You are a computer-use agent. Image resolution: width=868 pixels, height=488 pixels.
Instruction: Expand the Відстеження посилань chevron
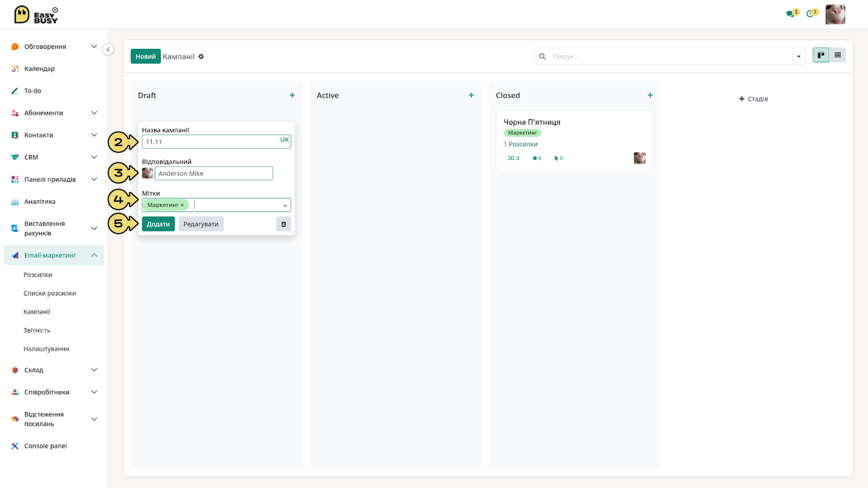coord(94,419)
